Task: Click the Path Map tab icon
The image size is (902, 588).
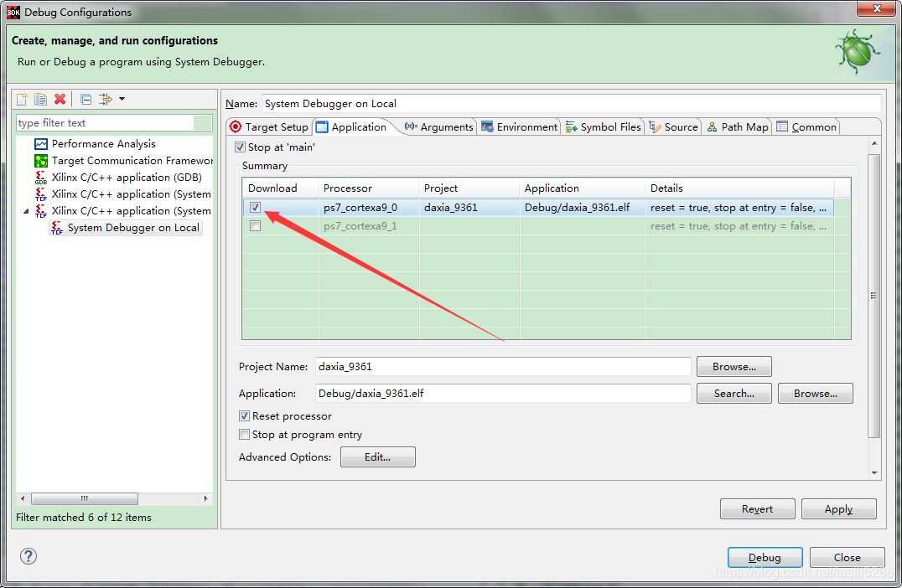Action: (x=713, y=127)
